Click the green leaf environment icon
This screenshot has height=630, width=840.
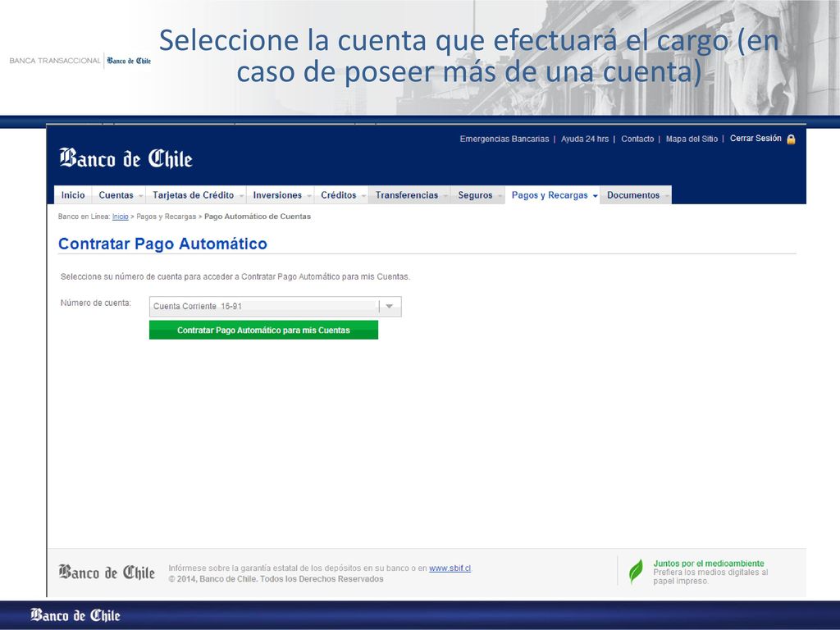click(636, 571)
